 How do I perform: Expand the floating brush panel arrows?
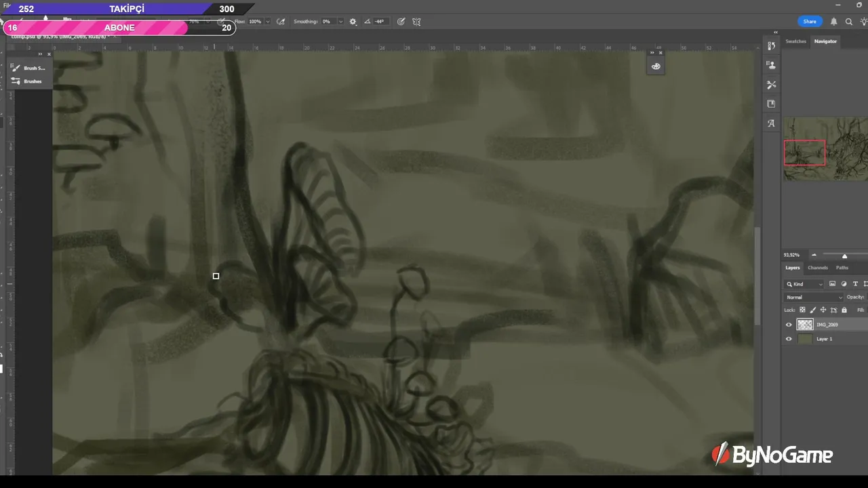point(40,54)
